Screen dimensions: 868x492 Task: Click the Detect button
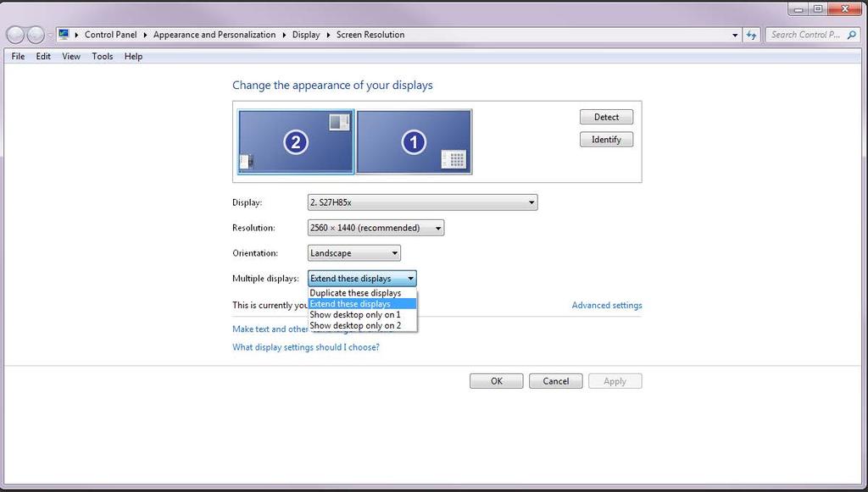[x=606, y=117]
